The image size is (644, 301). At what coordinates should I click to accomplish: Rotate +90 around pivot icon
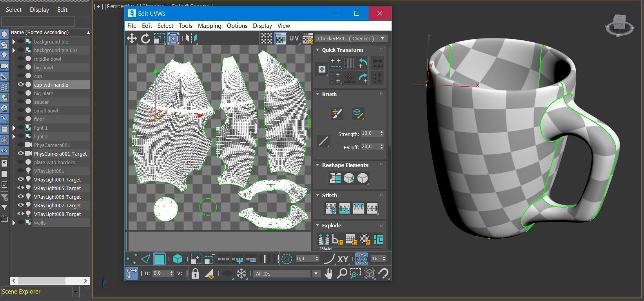tap(363, 78)
